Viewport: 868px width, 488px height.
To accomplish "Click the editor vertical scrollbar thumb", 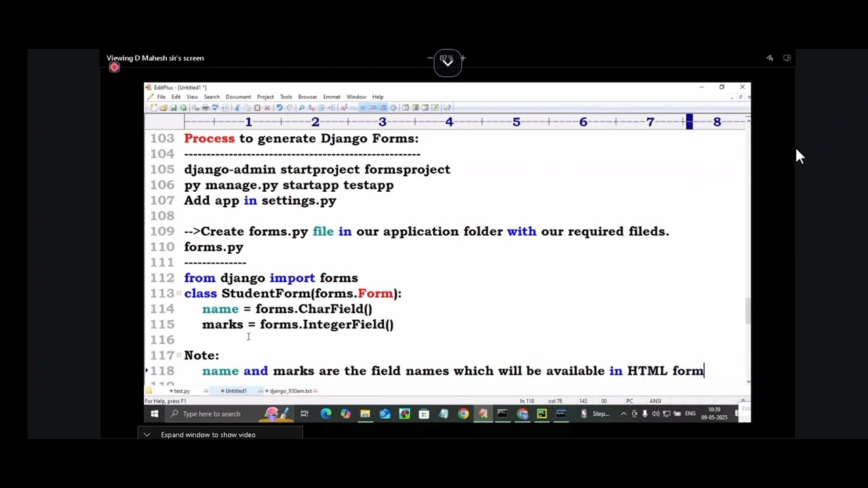I will click(x=748, y=311).
